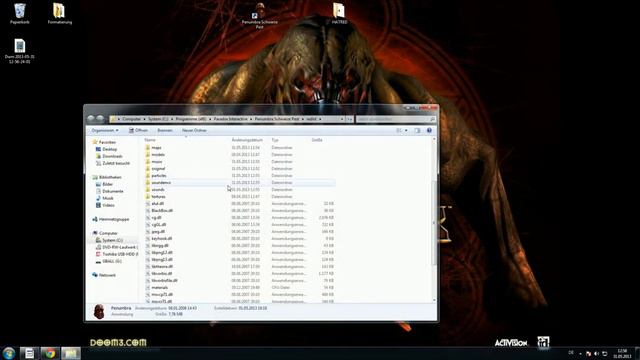Select the particles folder row
This screenshot has height=360, width=640.
pyautogui.click(x=240, y=176)
